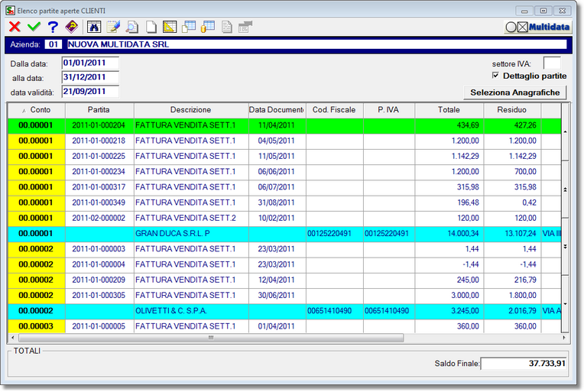The image size is (584, 392).
Task: Click the green checkmark confirm icon
Action: 34,27
